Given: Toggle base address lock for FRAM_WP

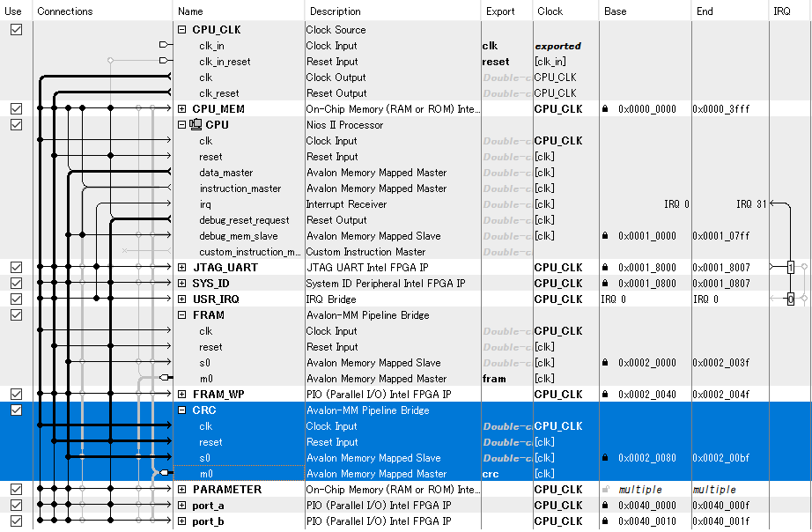Looking at the screenshot, I should (x=605, y=395).
